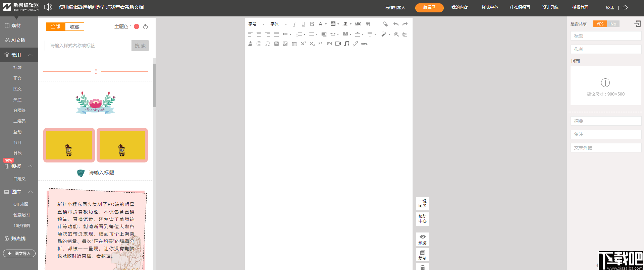Switch to the 收藏 tab
644x270 pixels.
[x=74, y=26]
